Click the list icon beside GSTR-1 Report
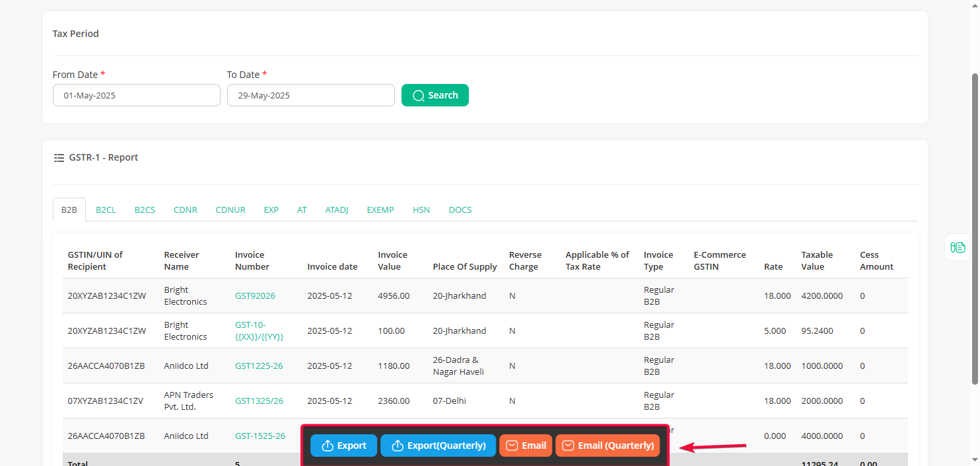The image size is (980, 466). pyautogui.click(x=59, y=158)
